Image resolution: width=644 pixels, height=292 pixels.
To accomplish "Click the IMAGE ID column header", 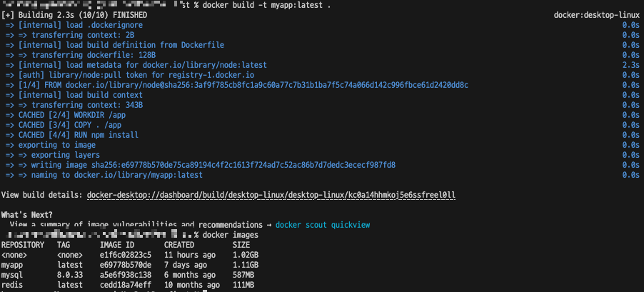I will click(117, 245).
